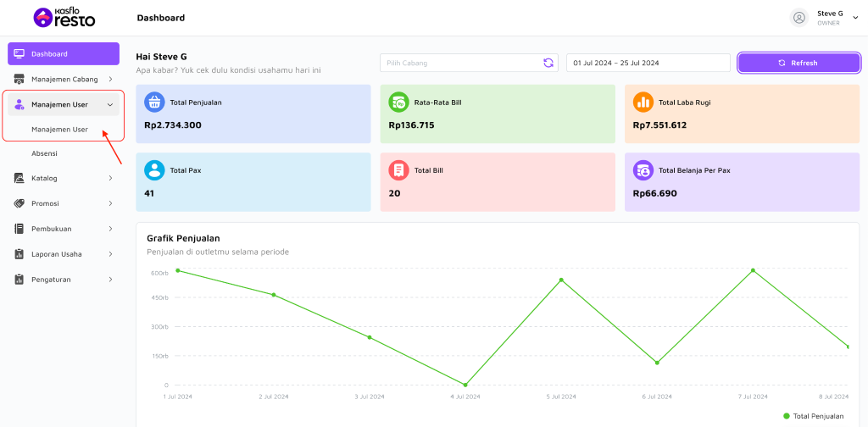Go to Dashboard in the sidebar
The height and width of the screenshot is (427, 868).
tap(64, 53)
